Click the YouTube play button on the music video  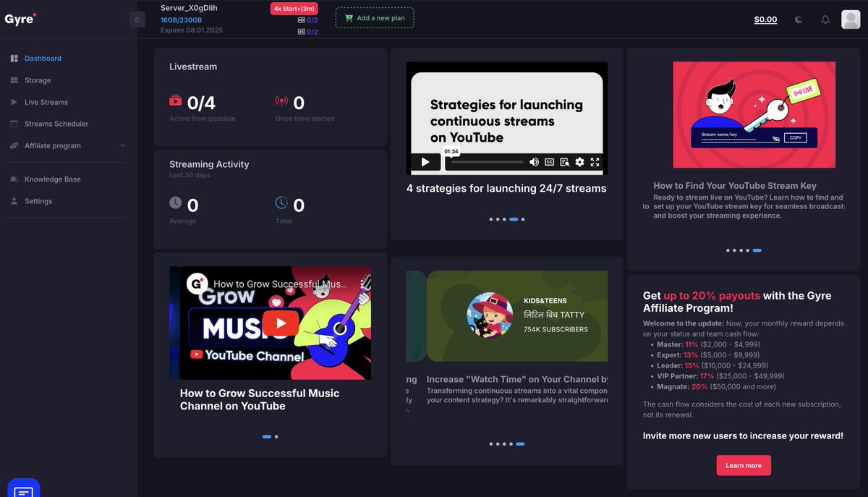281,323
